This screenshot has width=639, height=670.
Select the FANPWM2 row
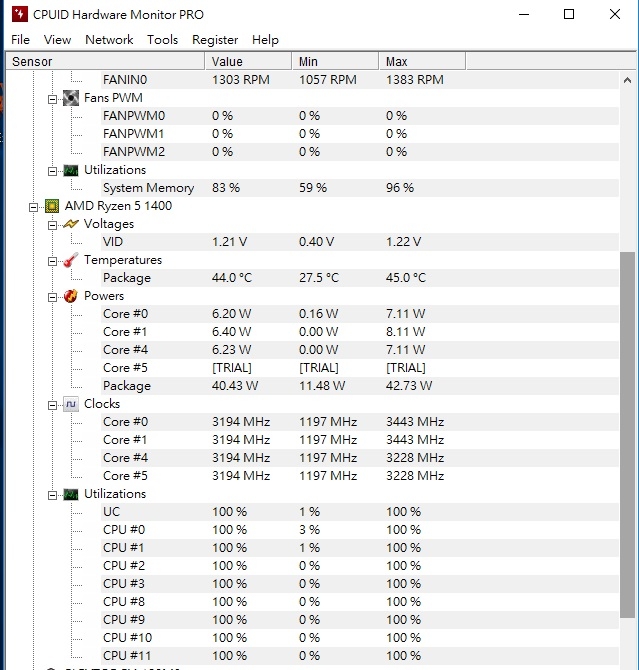point(359,152)
